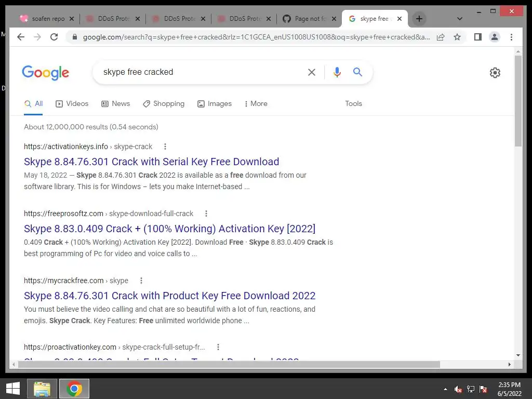
Task: Open the Chrome side panel
Action: point(478,37)
